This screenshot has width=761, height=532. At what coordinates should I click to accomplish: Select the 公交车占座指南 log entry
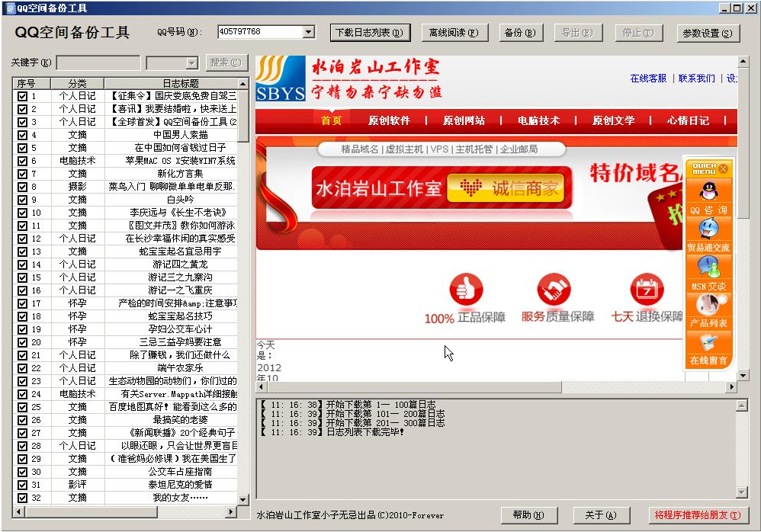pos(180,471)
